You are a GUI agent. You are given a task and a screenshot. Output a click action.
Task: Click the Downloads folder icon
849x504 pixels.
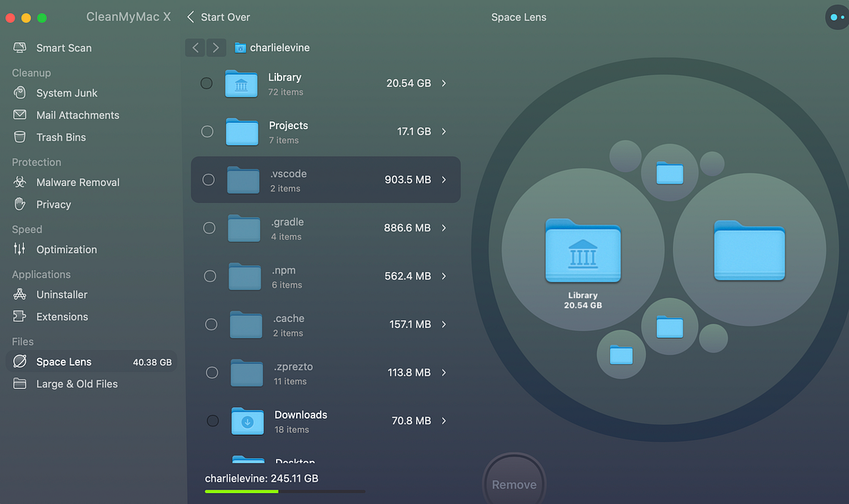pyautogui.click(x=248, y=421)
